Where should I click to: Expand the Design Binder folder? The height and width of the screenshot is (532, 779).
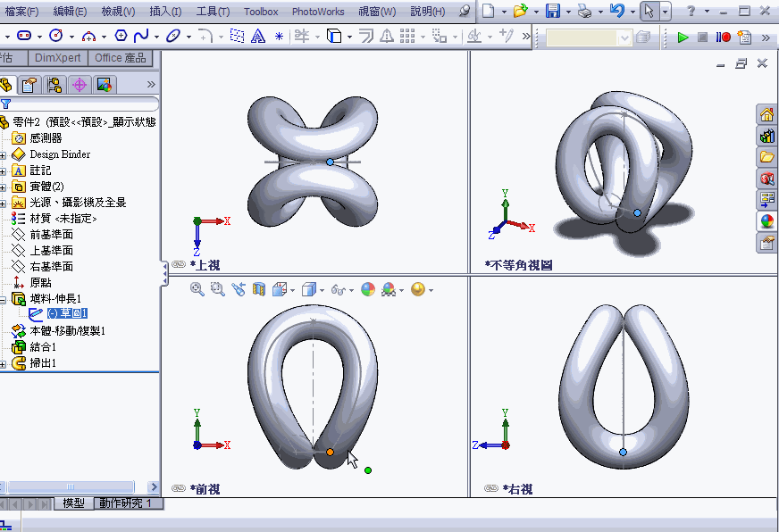(x=3, y=155)
